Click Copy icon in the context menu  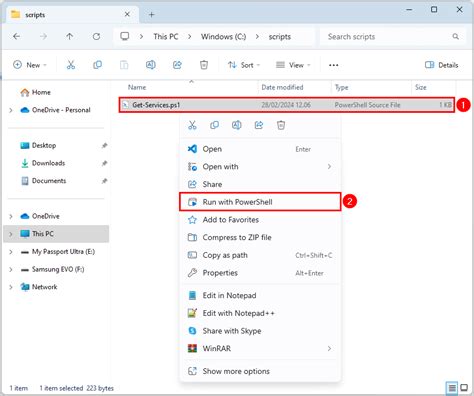point(214,125)
